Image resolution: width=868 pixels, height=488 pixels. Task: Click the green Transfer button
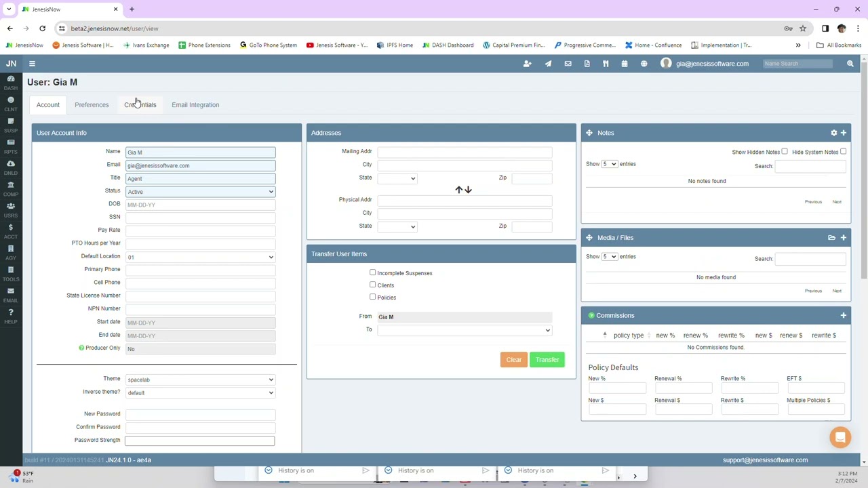coord(547,360)
